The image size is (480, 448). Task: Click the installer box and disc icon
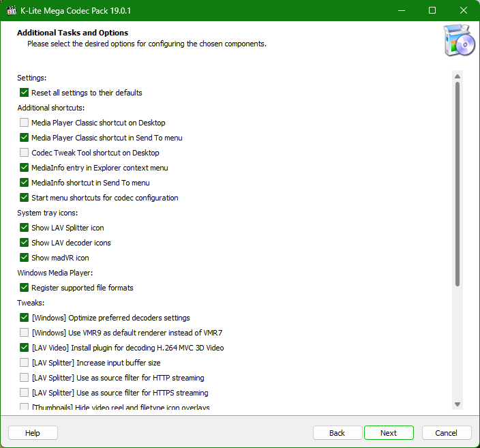[x=459, y=40]
